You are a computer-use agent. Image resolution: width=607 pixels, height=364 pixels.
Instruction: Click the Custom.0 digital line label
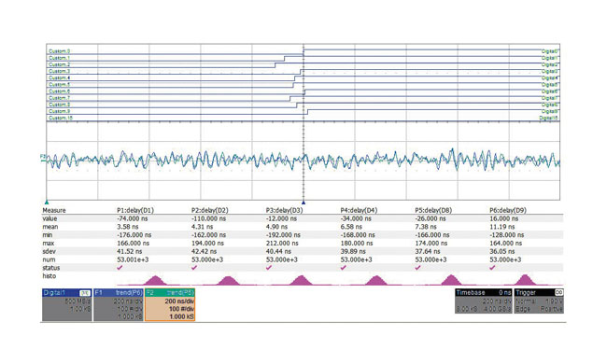(x=59, y=51)
